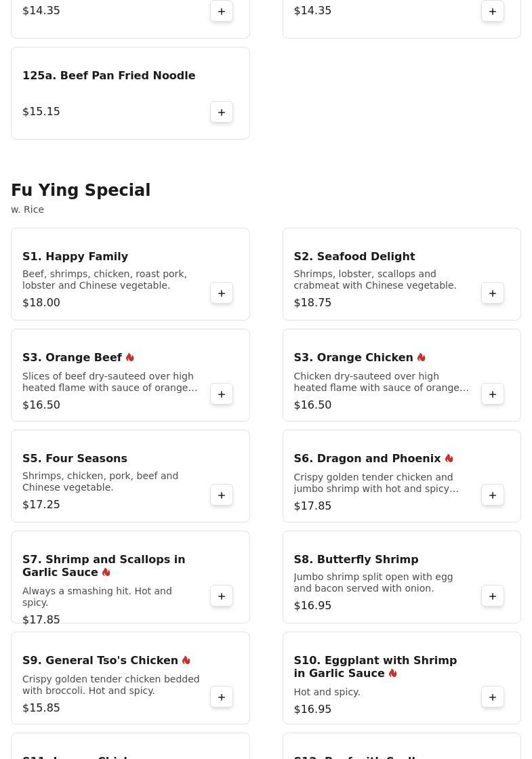The image size is (532, 759).
Task: Add S10. Eggplant with Shrimp to cart
Action: click(493, 697)
